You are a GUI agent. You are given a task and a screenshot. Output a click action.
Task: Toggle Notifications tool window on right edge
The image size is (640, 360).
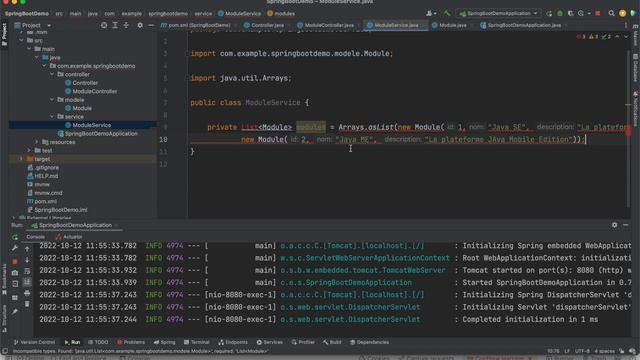point(636,105)
